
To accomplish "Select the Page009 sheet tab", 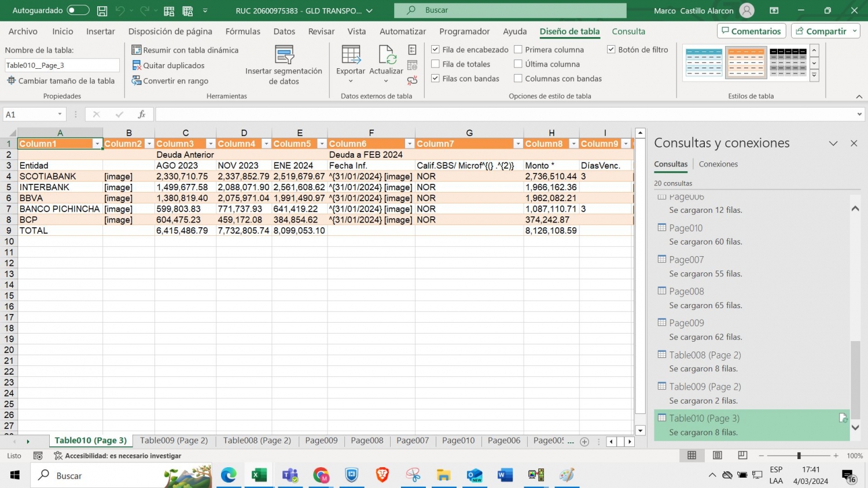I will 321,441.
